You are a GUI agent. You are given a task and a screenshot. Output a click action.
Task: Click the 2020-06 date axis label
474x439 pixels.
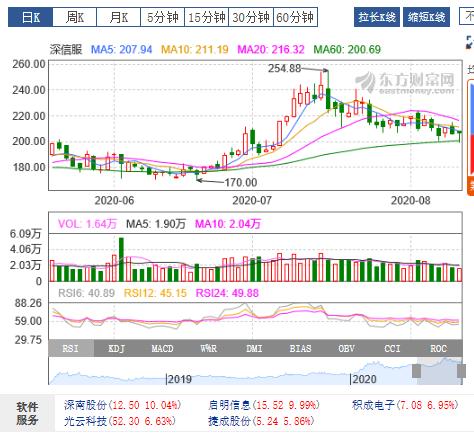(114, 200)
